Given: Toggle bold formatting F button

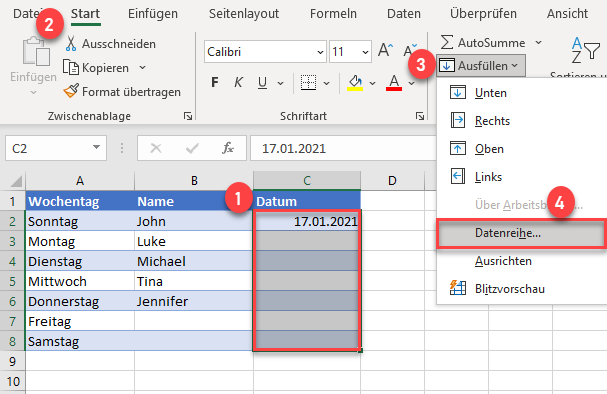Looking at the screenshot, I should click(x=215, y=82).
